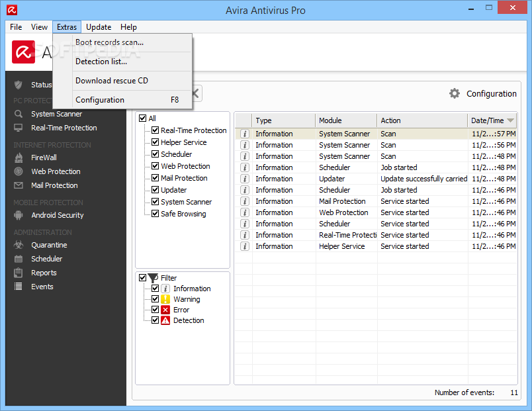Click the Android Security robot icon
532x411 pixels.
pyautogui.click(x=19, y=215)
